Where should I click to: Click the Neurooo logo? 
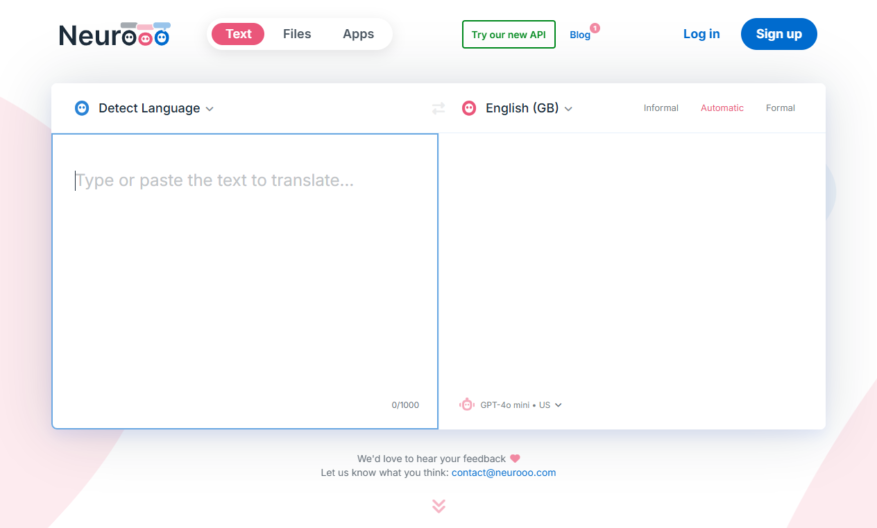[x=115, y=35]
